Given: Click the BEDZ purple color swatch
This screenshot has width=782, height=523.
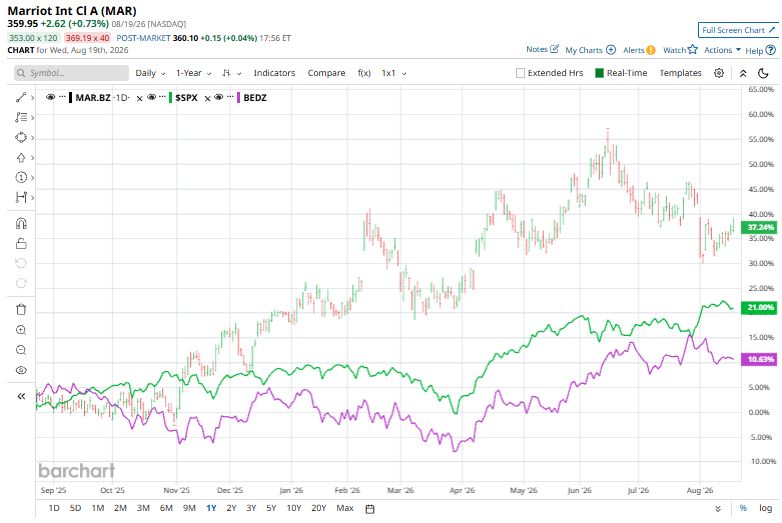Looking at the screenshot, I should coord(238,98).
